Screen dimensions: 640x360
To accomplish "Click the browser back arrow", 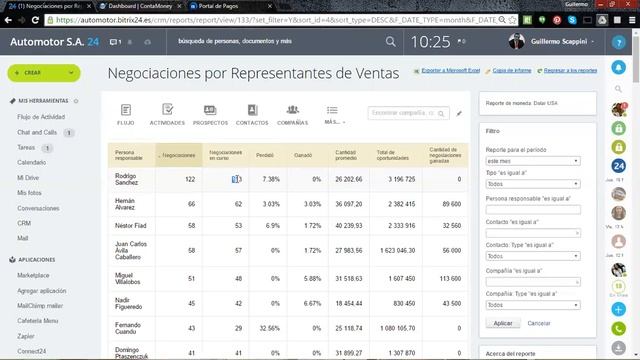I will click(8, 20).
